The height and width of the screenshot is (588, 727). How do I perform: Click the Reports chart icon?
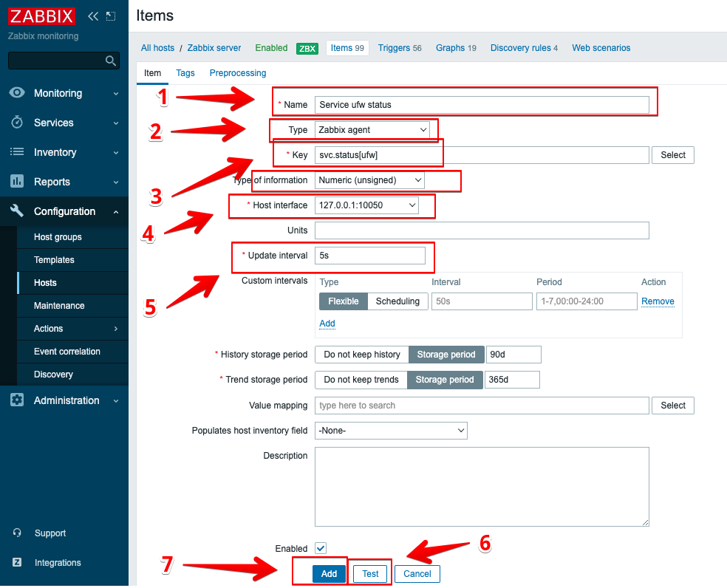tap(17, 181)
